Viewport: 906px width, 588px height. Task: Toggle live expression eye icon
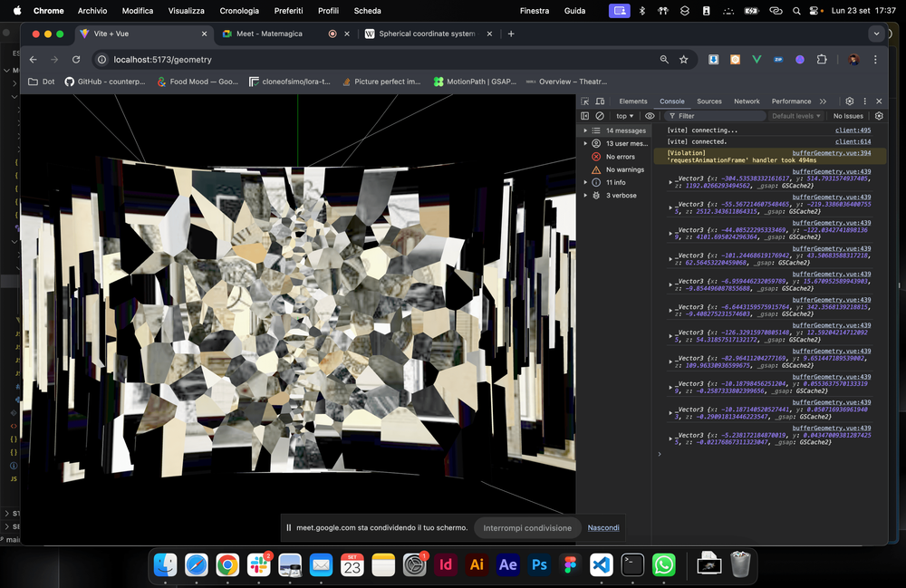click(x=650, y=116)
